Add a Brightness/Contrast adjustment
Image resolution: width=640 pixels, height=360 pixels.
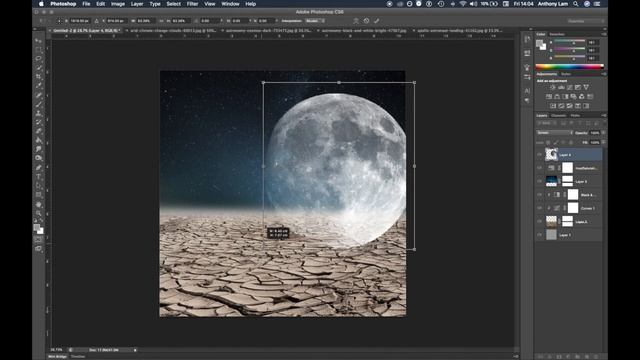[553, 87]
